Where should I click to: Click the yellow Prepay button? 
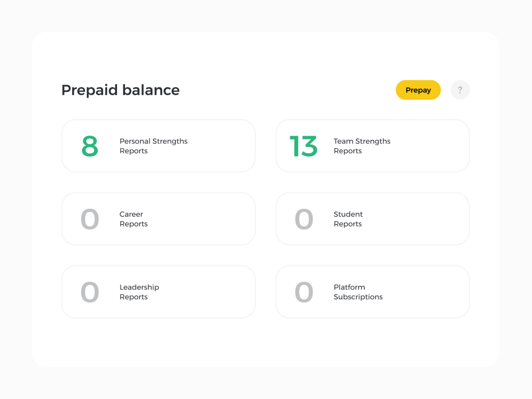(x=418, y=90)
